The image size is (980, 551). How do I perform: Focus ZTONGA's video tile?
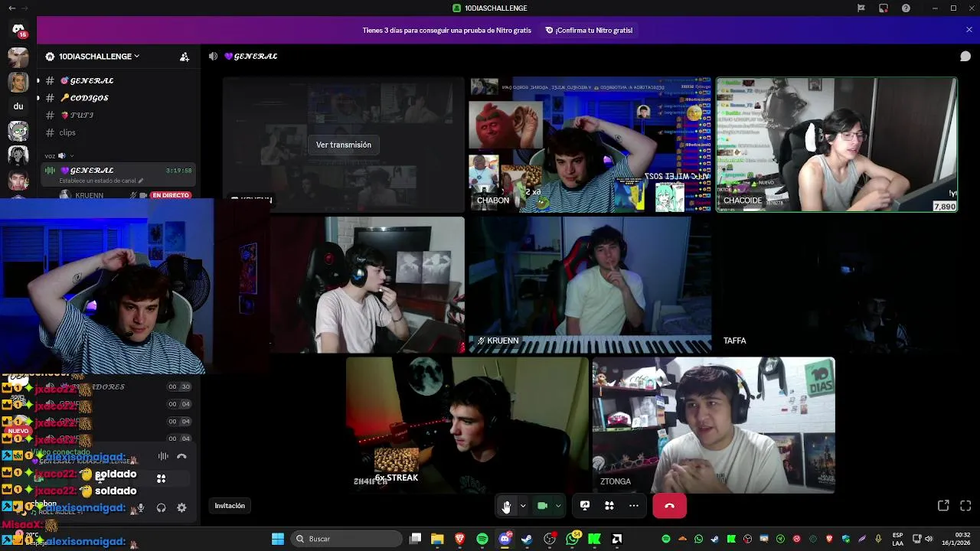click(x=714, y=425)
